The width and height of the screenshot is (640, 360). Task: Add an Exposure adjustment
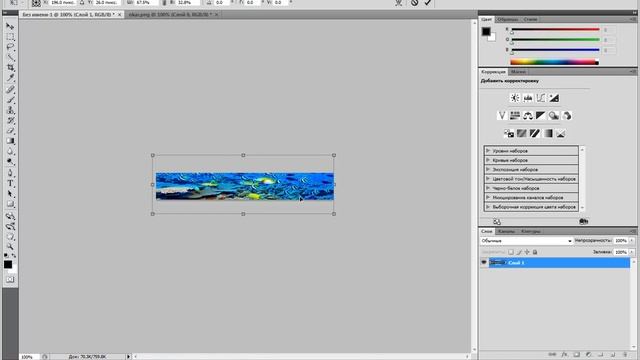(x=554, y=98)
